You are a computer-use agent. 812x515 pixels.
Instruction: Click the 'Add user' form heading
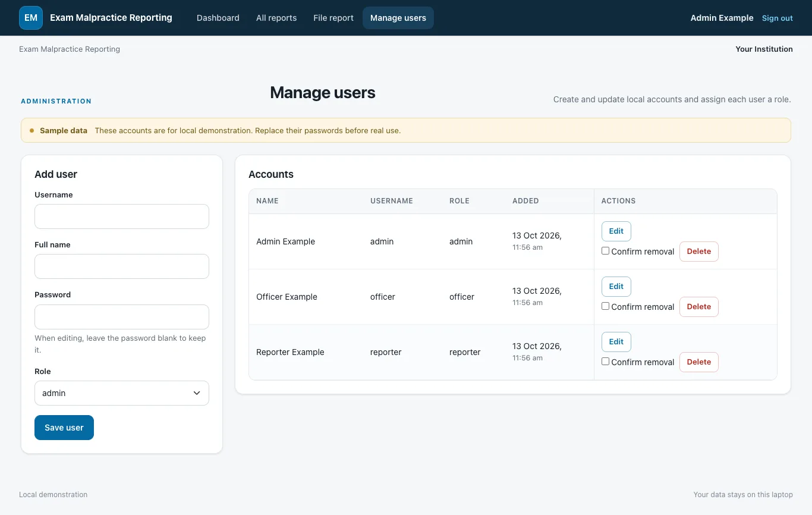tap(56, 174)
